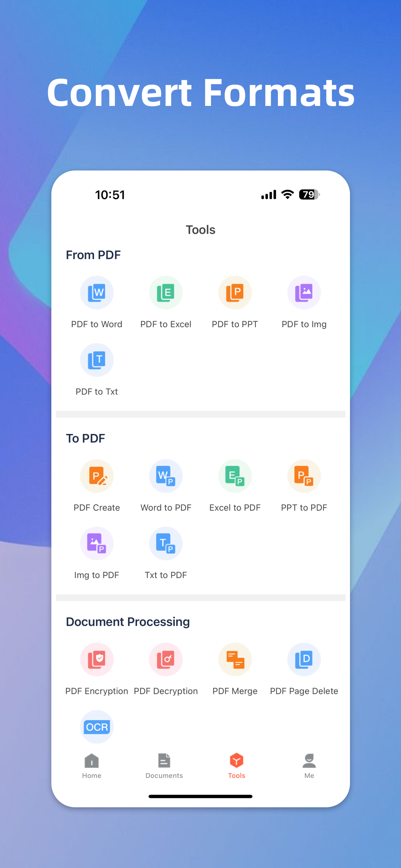This screenshot has width=401, height=868.
Task: Choose the PDF to Txt icon
Action: click(97, 360)
